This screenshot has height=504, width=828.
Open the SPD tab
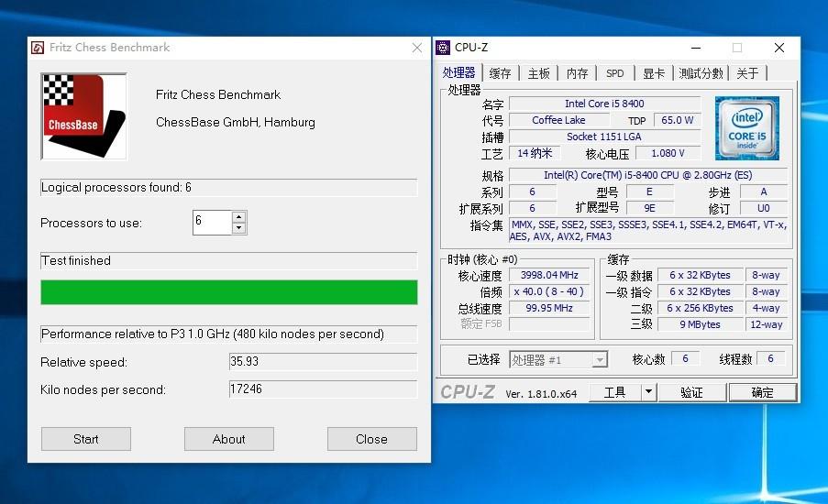coord(615,73)
